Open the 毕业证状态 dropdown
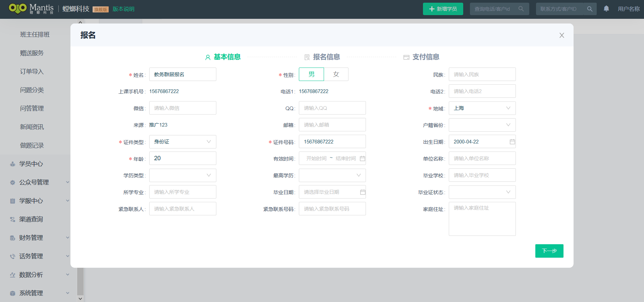Screen dimensions: 644x302 pyautogui.click(x=482, y=192)
